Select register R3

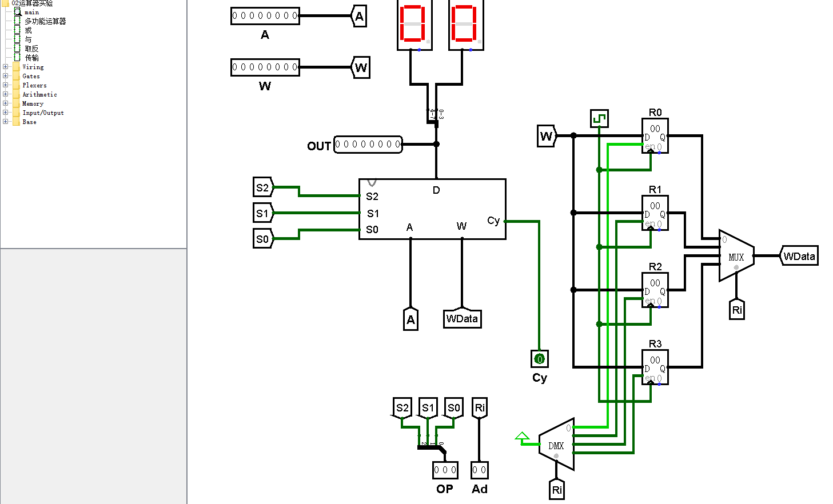click(655, 367)
